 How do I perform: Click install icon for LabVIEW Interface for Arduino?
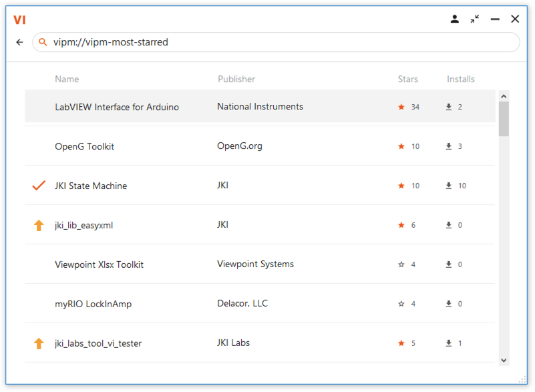click(x=449, y=107)
